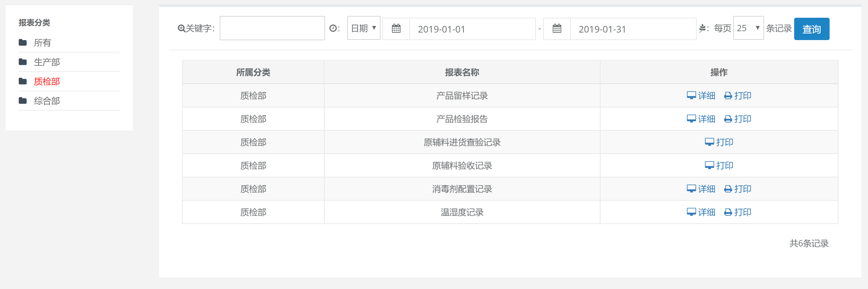Open 详细 for 消毒剂配置记录
The height and width of the screenshot is (289, 868).
click(706, 189)
